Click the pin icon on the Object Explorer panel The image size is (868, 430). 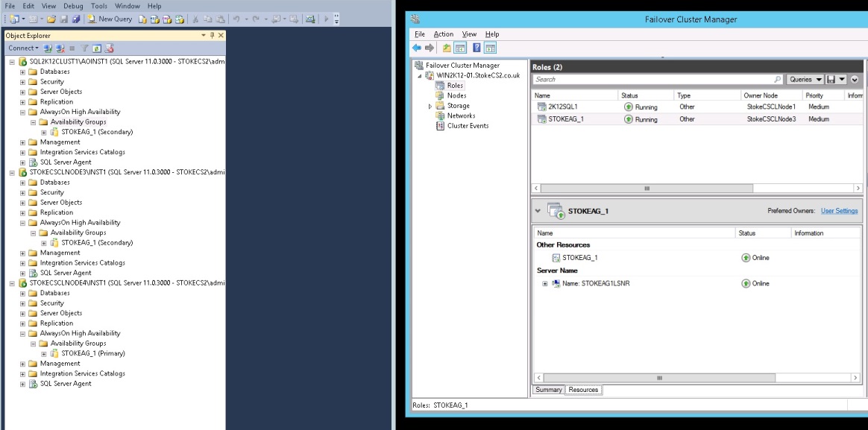click(x=212, y=36)
